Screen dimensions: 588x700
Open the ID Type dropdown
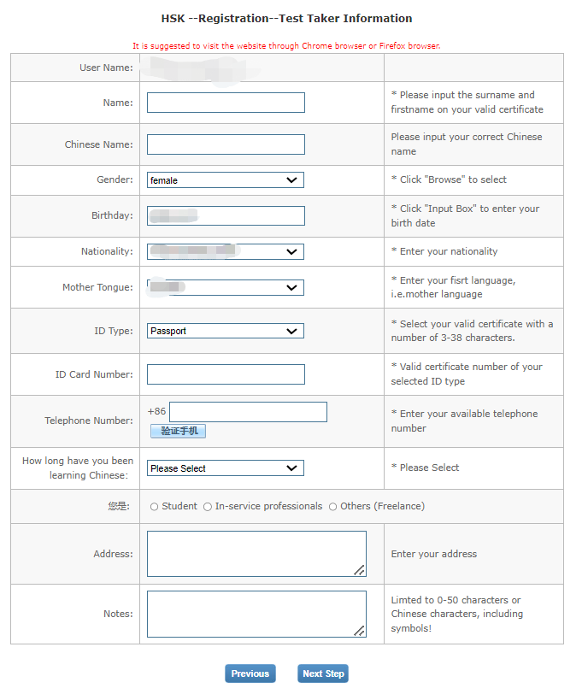tap(226, 331)
